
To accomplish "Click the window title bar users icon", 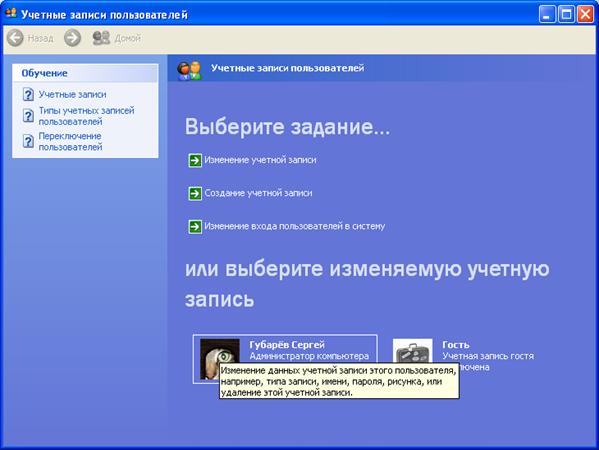I will click(11, 13).
